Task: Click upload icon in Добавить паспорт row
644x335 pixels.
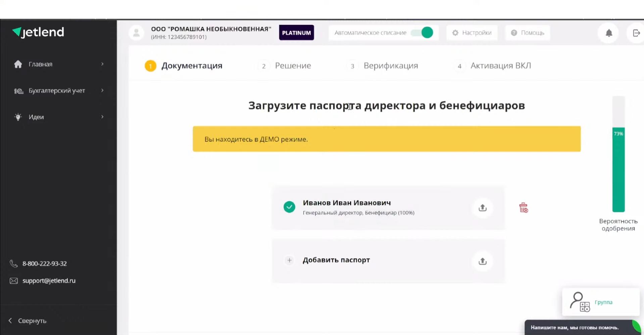Action: [x=483, y=261]
